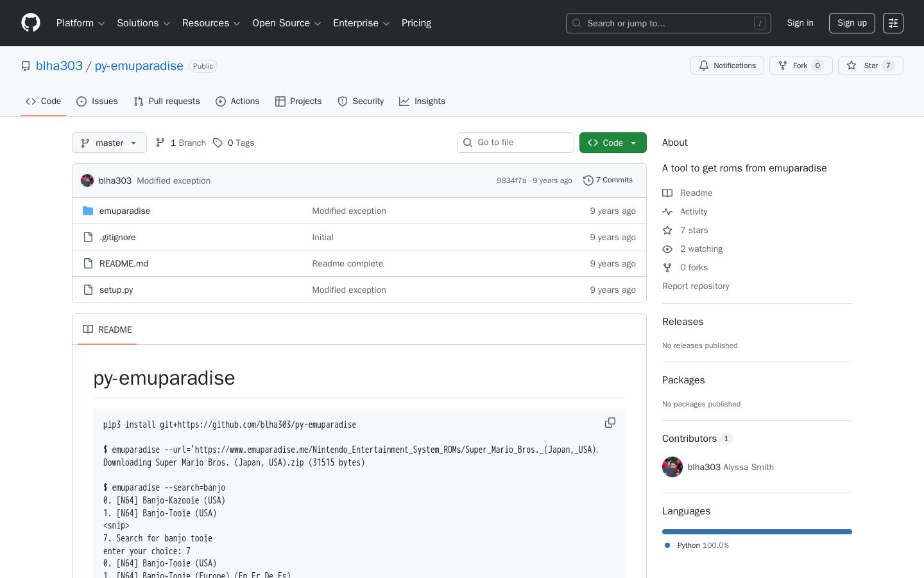Viewport: 924px width, 578px height.
Task: Open the Insights tab
Action: [x=422, y=101]
